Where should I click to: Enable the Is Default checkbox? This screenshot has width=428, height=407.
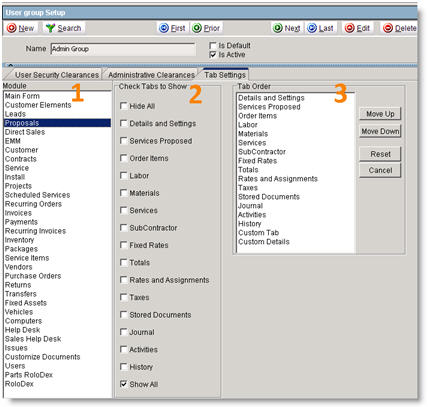pos(213,45)
